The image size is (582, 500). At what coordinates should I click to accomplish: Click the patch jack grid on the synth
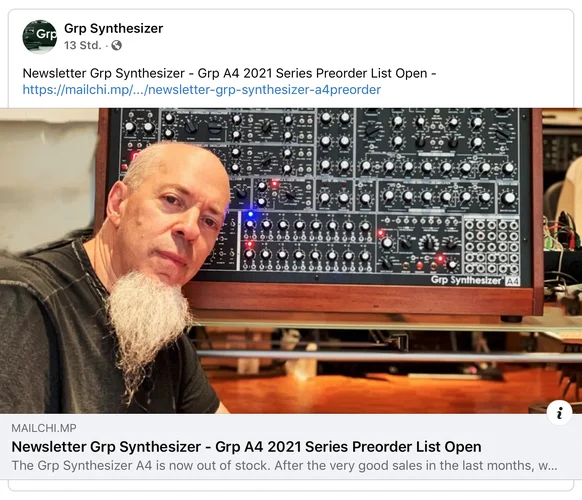[492, 246]
